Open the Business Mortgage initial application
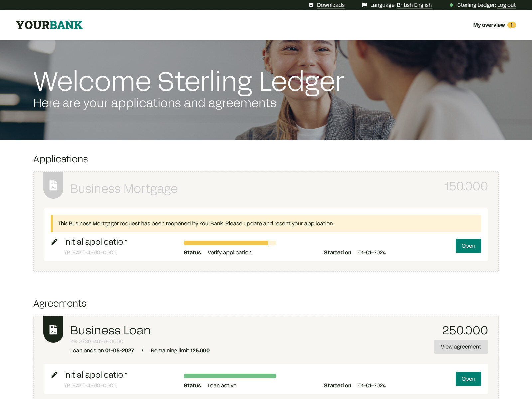This screenshot has height=399, width=532. [468, 246]
